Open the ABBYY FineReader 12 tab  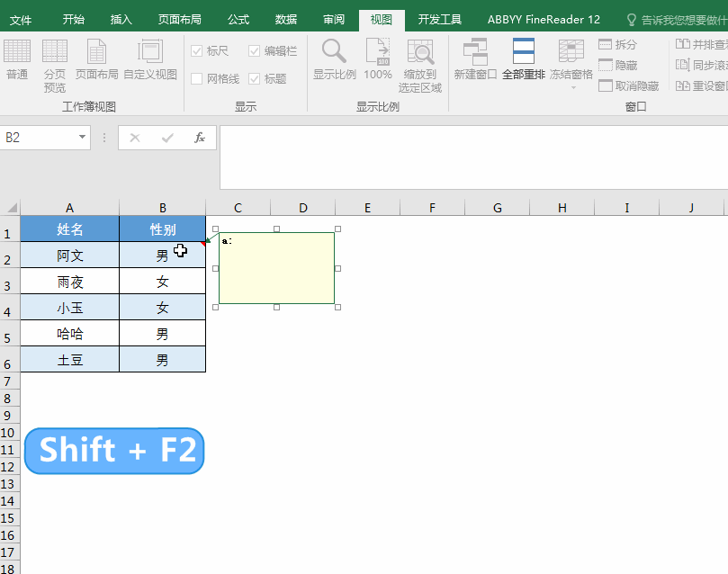tap(544, 20)
